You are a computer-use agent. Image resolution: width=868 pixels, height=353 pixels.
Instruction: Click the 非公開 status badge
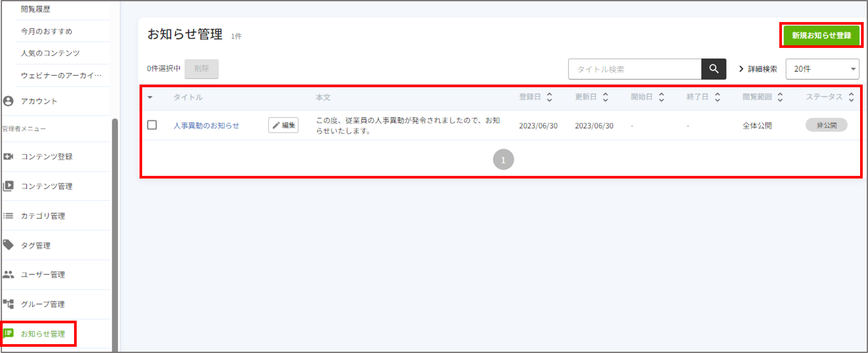826,125
